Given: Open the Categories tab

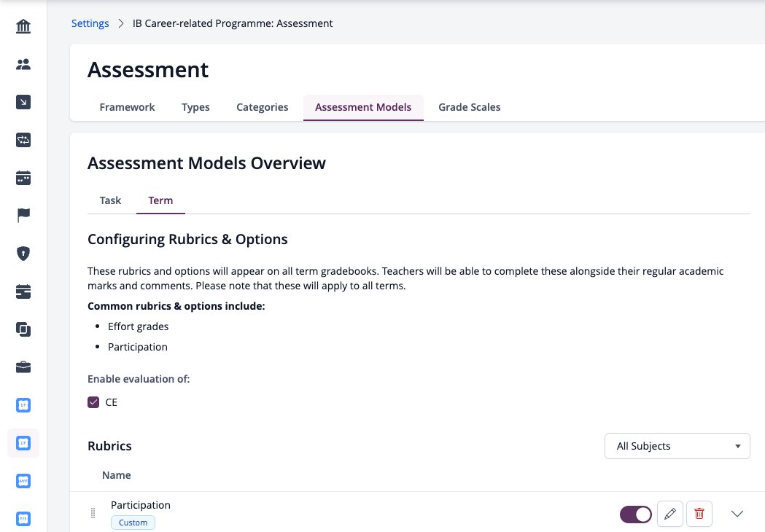Looking at the screenshot, I should pos(262,107).
